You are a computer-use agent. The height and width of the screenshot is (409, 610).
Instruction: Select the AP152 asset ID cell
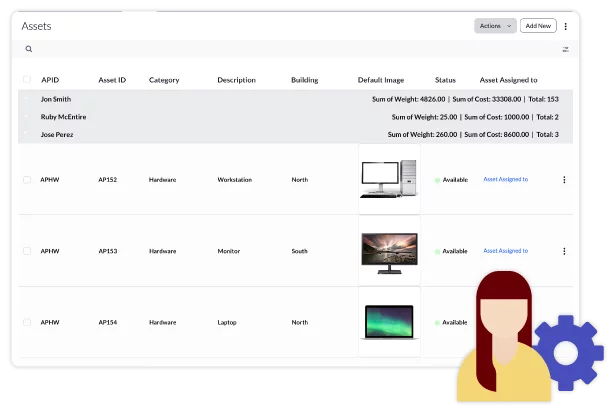click(x=108, y=180)
